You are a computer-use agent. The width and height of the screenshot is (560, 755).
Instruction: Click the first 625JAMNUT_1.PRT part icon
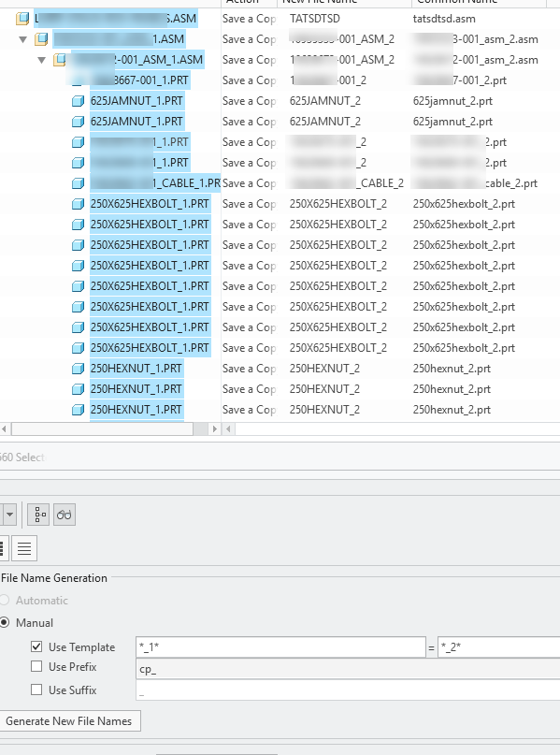(78, 101)
